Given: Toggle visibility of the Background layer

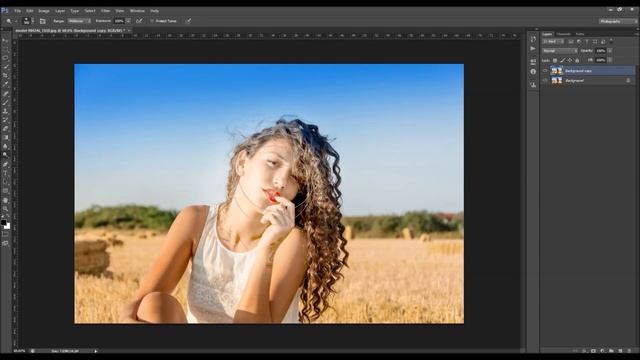Looking at the screenshot, I should point(545,80).
